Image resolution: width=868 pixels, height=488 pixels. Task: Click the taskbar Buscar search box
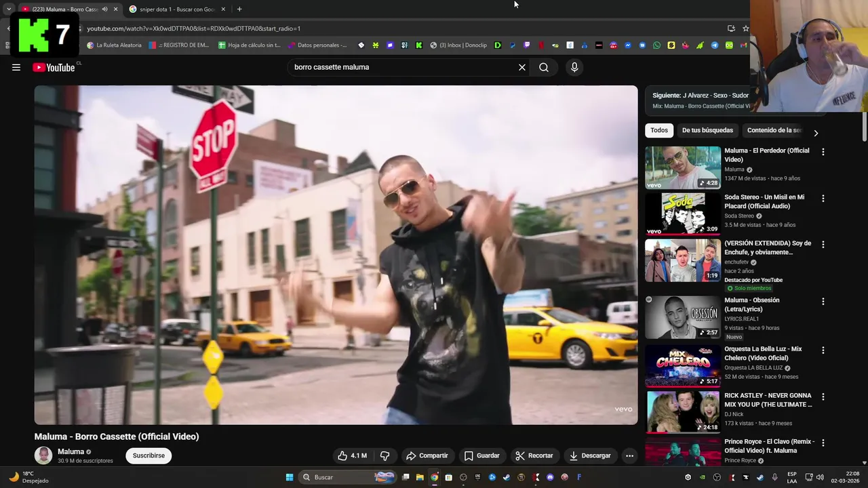(348, 477)
